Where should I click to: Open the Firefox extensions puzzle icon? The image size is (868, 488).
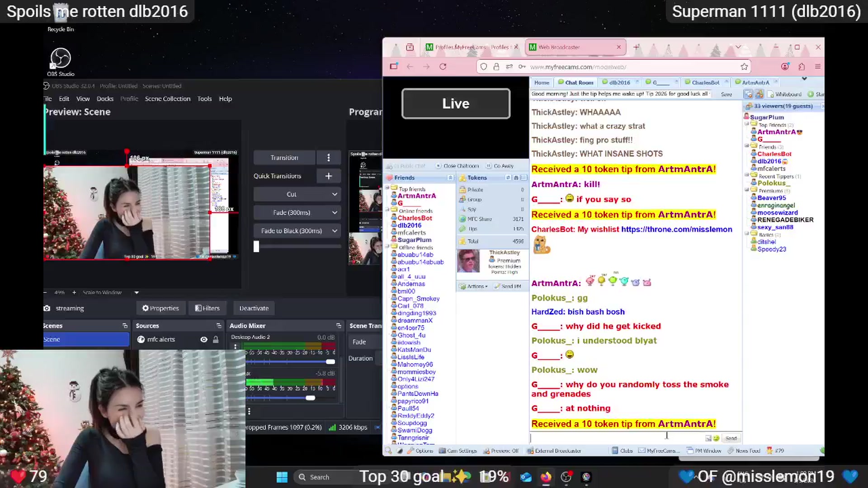pos(802,67)
